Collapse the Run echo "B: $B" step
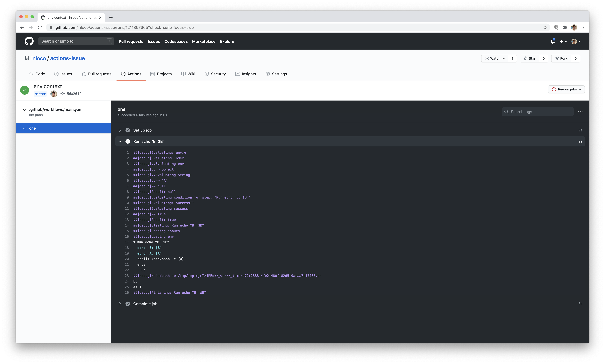This screenshot has width=605, height=364. (120, 141)
